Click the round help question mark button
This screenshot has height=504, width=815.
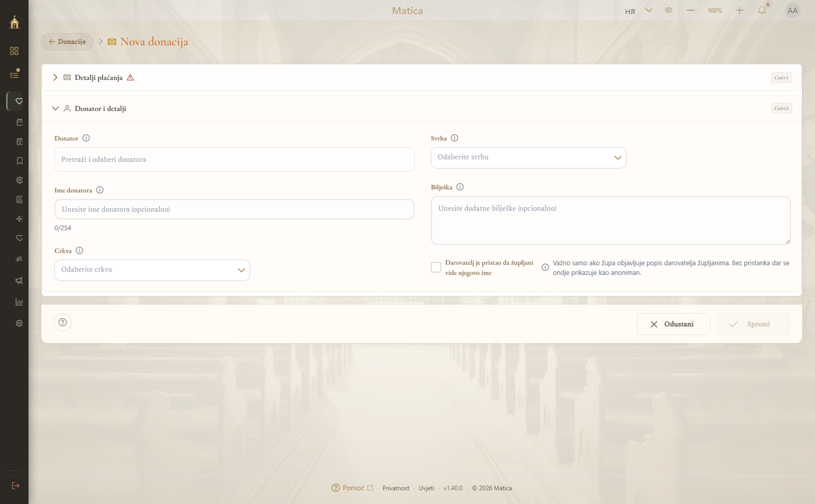tap(63, 322)
